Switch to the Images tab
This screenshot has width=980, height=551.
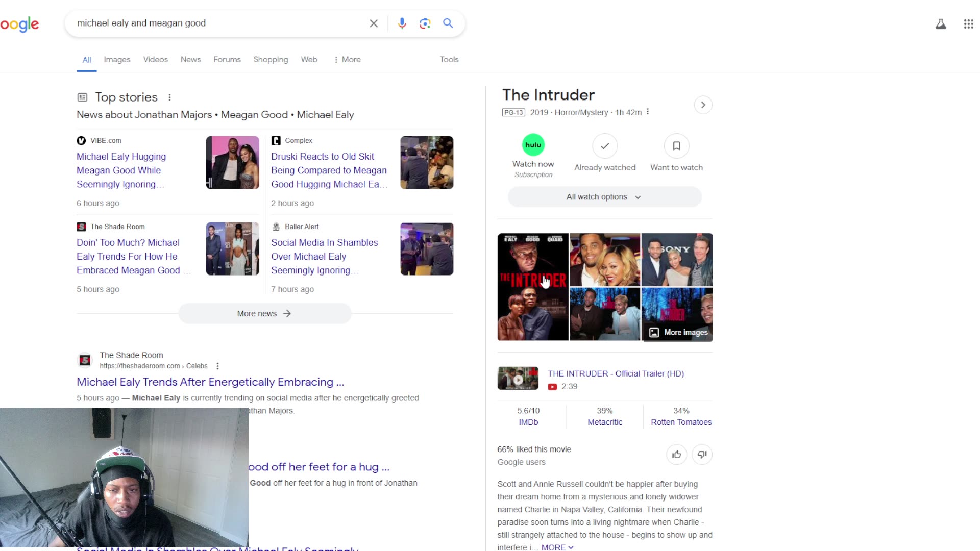pyautogui.click(x=117, y=60)
